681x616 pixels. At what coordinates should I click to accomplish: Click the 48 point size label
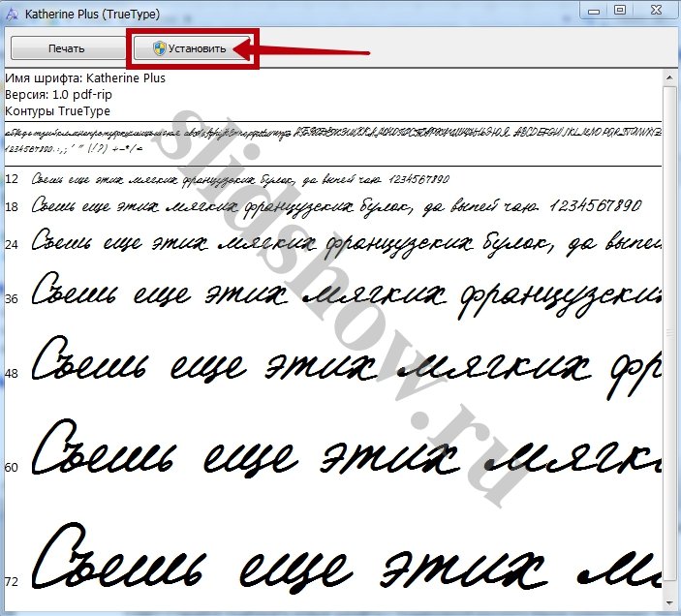[x=12, y=373]
